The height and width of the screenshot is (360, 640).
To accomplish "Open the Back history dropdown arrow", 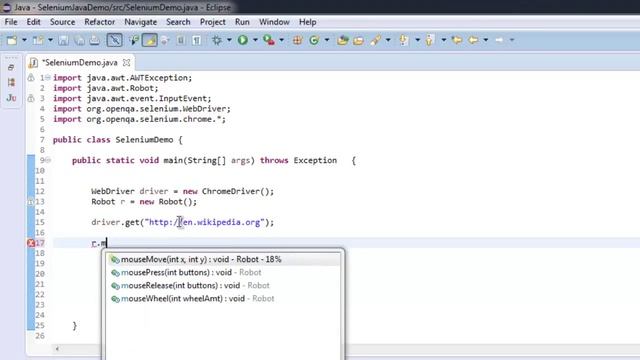I will (x=486, y=40).
